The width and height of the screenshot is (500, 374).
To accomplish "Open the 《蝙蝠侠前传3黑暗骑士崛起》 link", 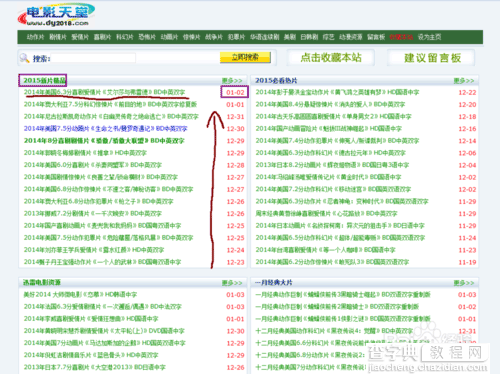I will coord(343,295).
